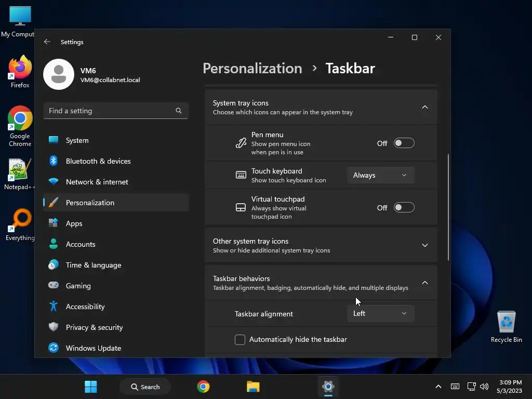
Task: Maximize the Settings window
Action: (x=414, y=37)
